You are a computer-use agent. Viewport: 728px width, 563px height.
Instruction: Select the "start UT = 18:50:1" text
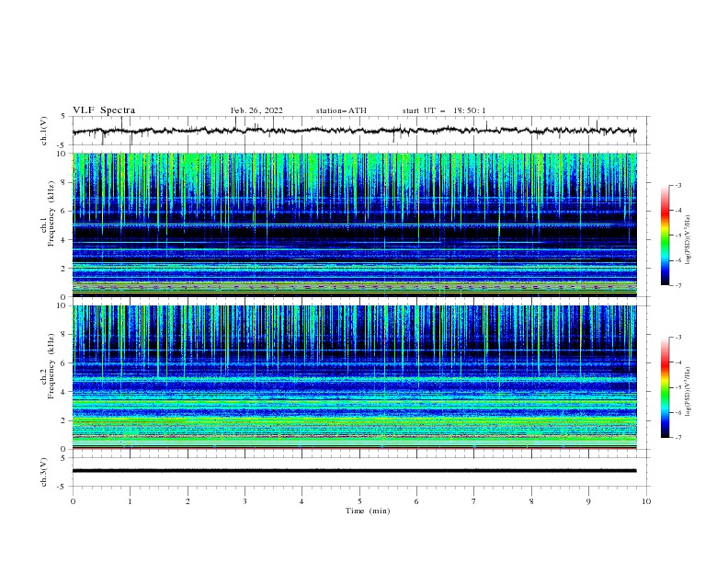[x=444, y=110]
